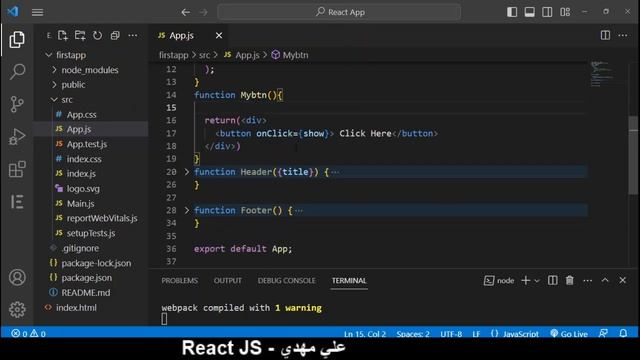
Task: Open the Run and Debug view
Action: pos(17,137)
